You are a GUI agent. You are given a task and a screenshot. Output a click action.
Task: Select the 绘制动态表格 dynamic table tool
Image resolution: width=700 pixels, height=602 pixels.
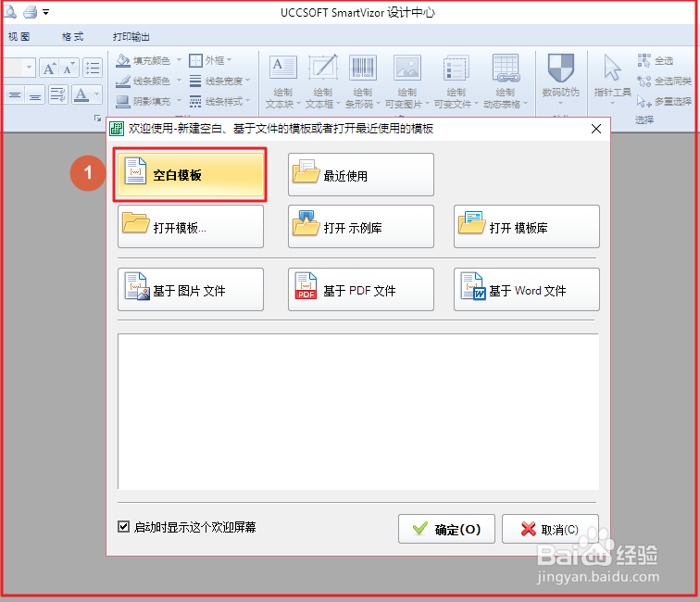506,82
